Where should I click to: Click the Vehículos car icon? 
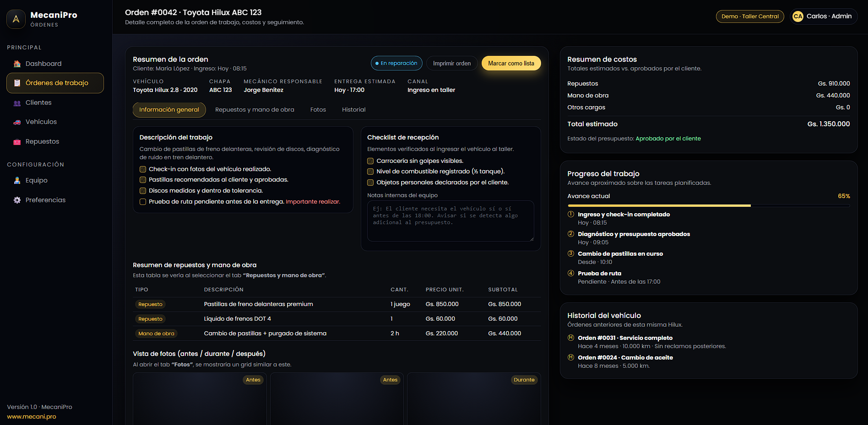click(17, 122)
